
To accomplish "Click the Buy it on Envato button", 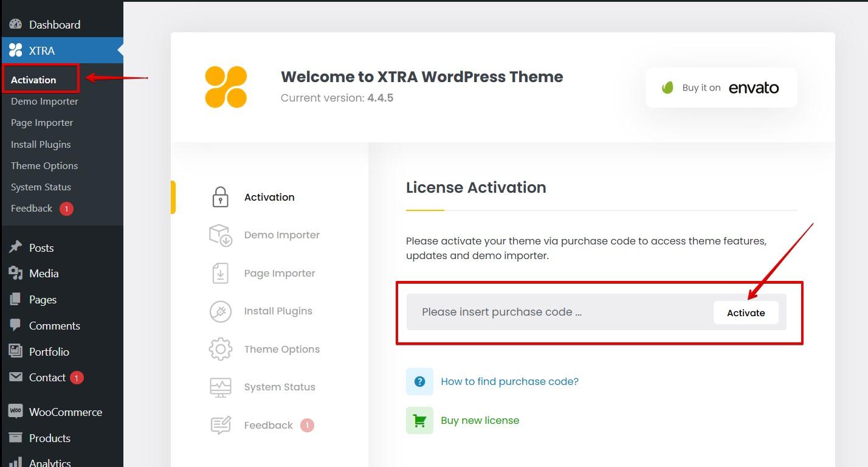I will point(721,88).
